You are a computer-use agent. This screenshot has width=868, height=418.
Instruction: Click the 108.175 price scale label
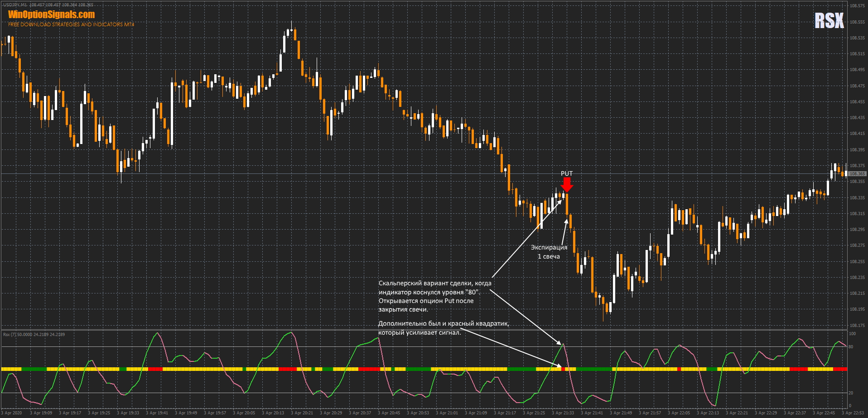(x=857, y=326)
